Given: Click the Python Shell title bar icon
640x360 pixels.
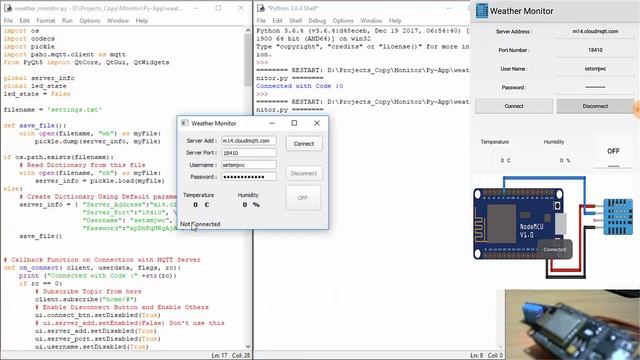Looking at the screenshot, I should (x=261, y=8).
